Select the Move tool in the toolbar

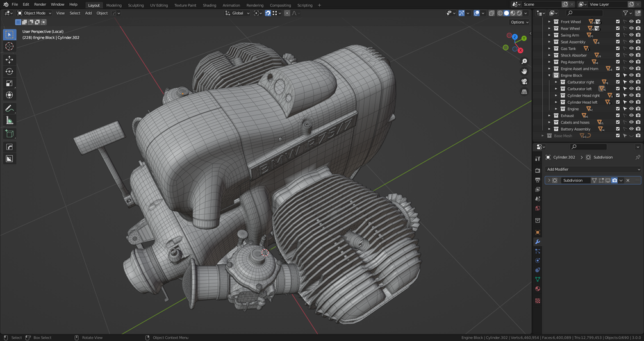coord(10,59)
